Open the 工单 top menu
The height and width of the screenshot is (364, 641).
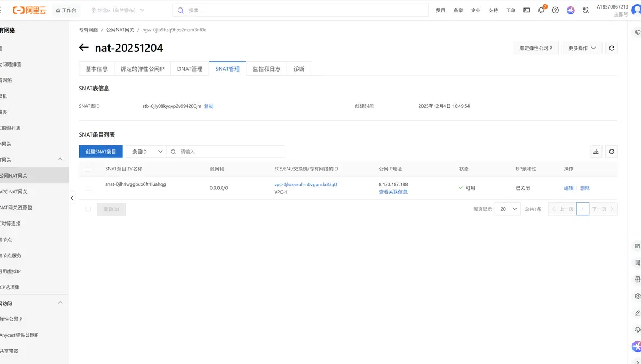pyautogui.click(x=511, y=10)
